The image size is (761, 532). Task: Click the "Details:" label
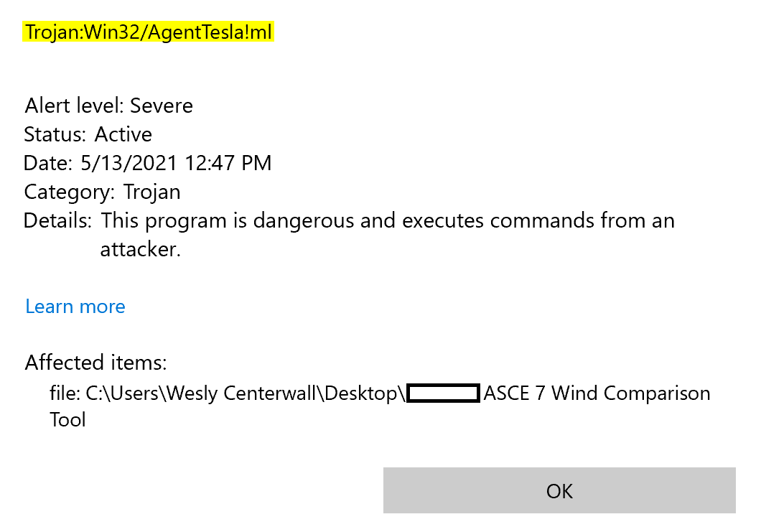click(x=57, y=220)
